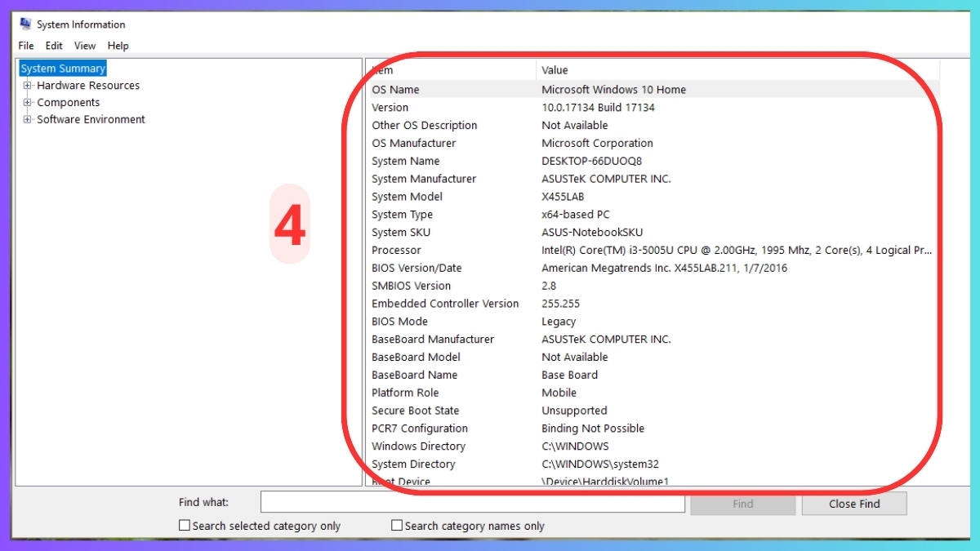Select the Platform Role row label
The height and width of the screenshot is (551, 980).
click(x=406, y=393)
